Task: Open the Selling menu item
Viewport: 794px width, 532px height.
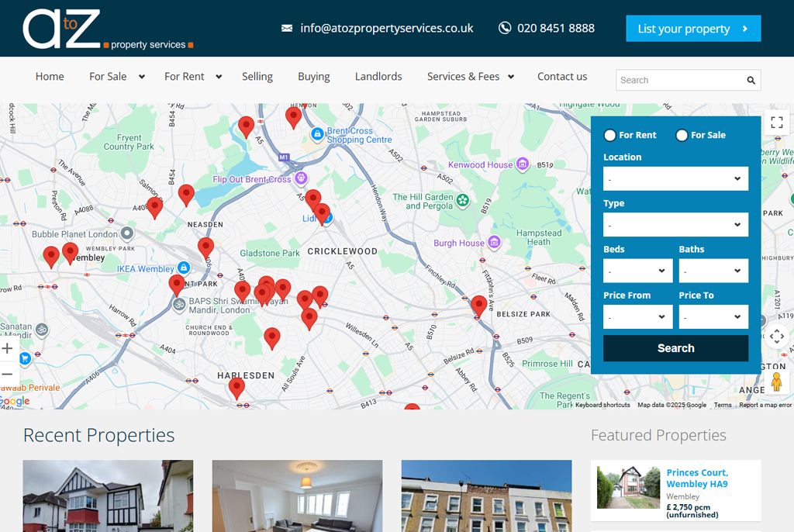Action: (x=257, y=77)
